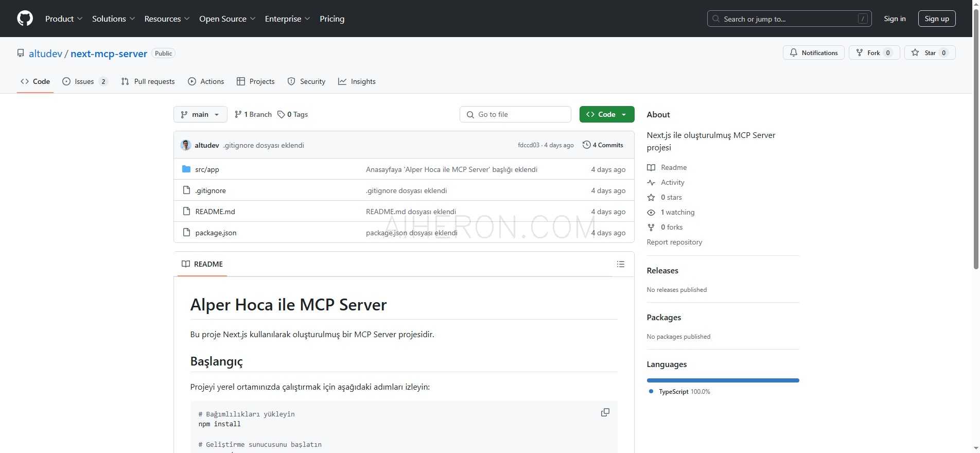Switch to the Issues tab
This screenshot has width=980, height=453.
point(85,81)
